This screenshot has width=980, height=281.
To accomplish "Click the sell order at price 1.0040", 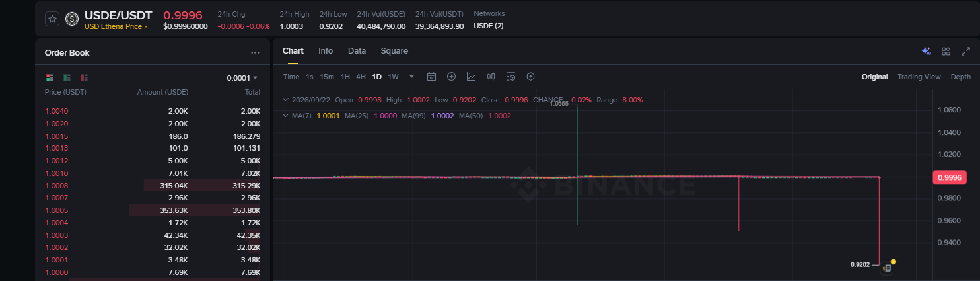I will pyautogui.click(x=153, y=111).
